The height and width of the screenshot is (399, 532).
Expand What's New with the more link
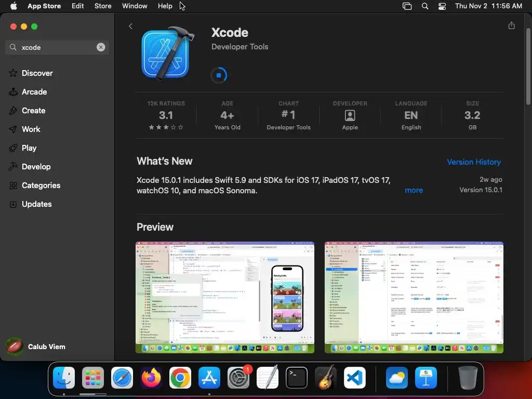[414, 190]
